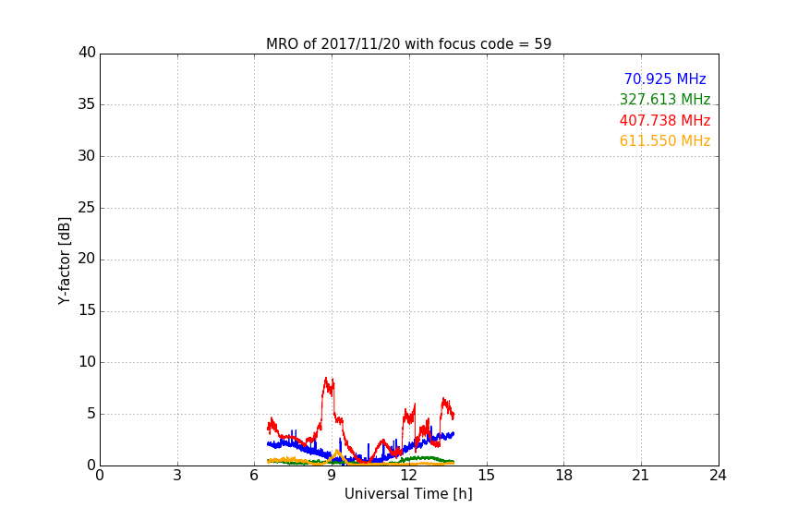Click the orange curve's small peak near 9 h

(337, 451)
